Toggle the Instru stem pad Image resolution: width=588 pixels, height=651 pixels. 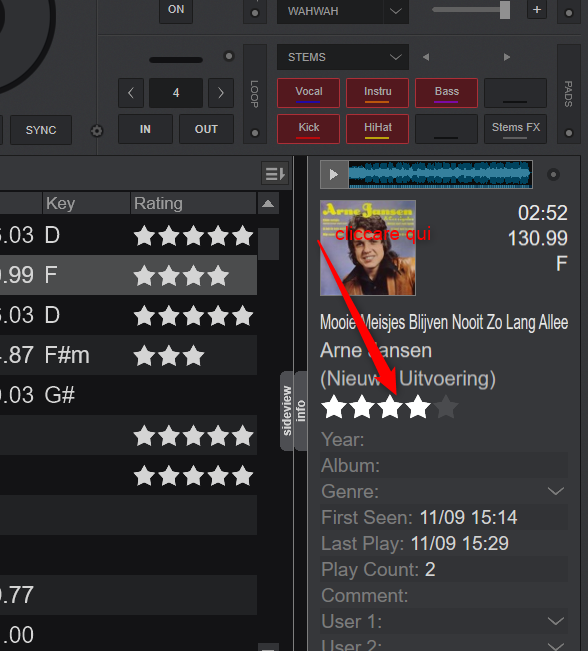tap(377, 93)
